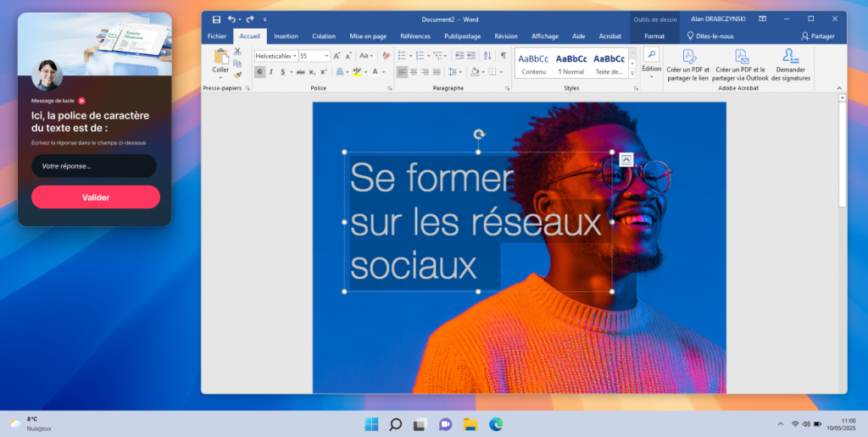Click the red Valider button
Image resolution: width=868 pixels, height=437 pixels.
click(x=96, y=197)
